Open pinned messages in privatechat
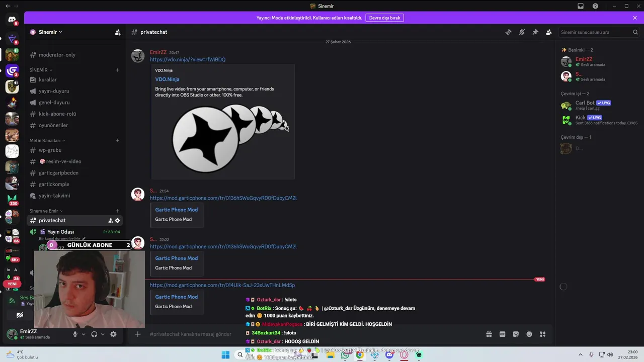This screenshot has width=644, height=362. pyautogui.click(x=535, y=32)
